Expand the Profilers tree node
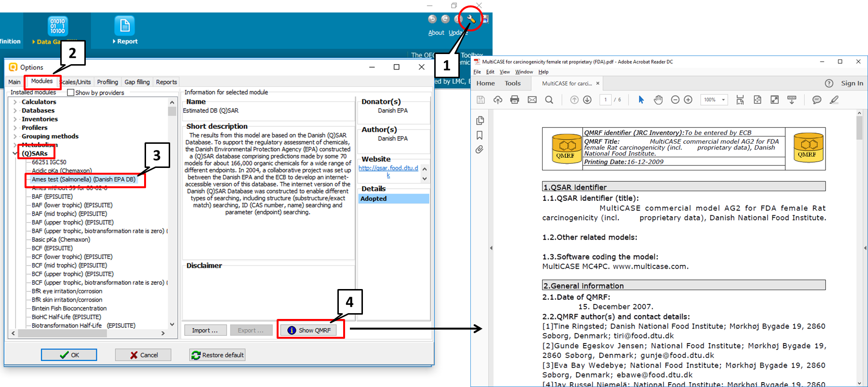The width and height of the screenshot is (868, 387). click(x=15, y=128)
